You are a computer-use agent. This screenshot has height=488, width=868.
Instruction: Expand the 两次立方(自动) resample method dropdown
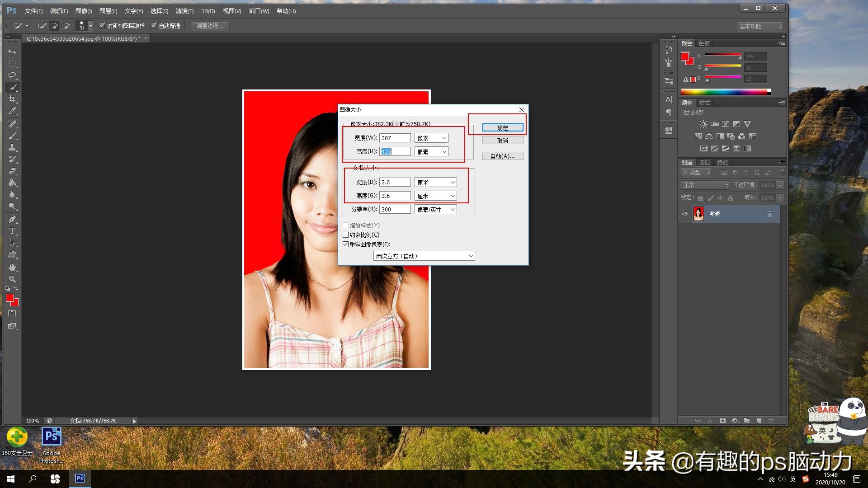(x=424, y=256)
